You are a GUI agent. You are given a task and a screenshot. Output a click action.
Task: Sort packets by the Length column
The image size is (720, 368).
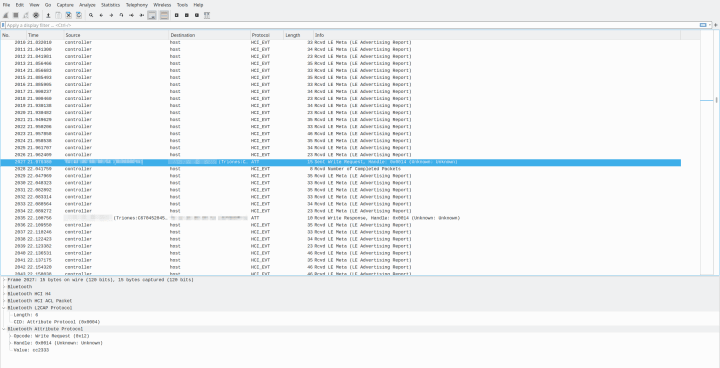[298, 35]
